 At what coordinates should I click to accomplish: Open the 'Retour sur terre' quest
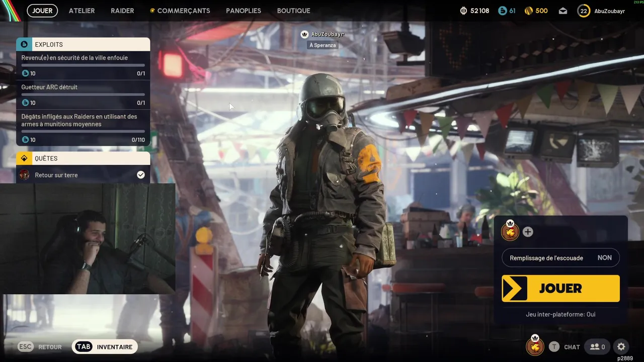tap(83, 174)
